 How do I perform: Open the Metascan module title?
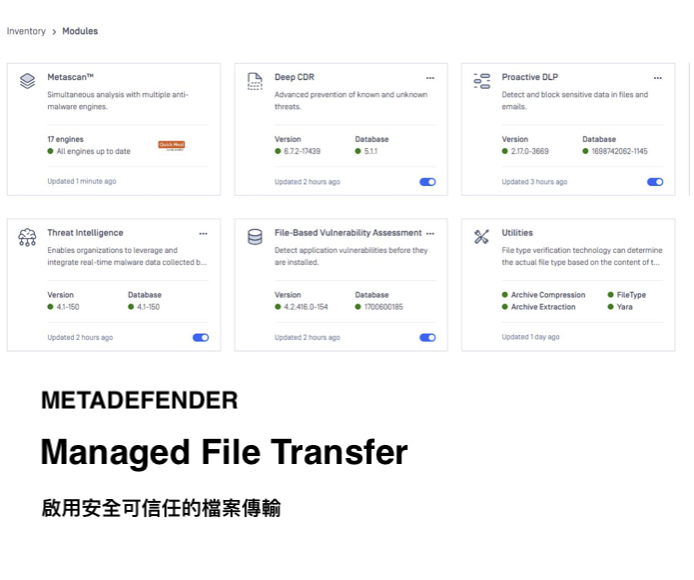(x=70, y=77)
